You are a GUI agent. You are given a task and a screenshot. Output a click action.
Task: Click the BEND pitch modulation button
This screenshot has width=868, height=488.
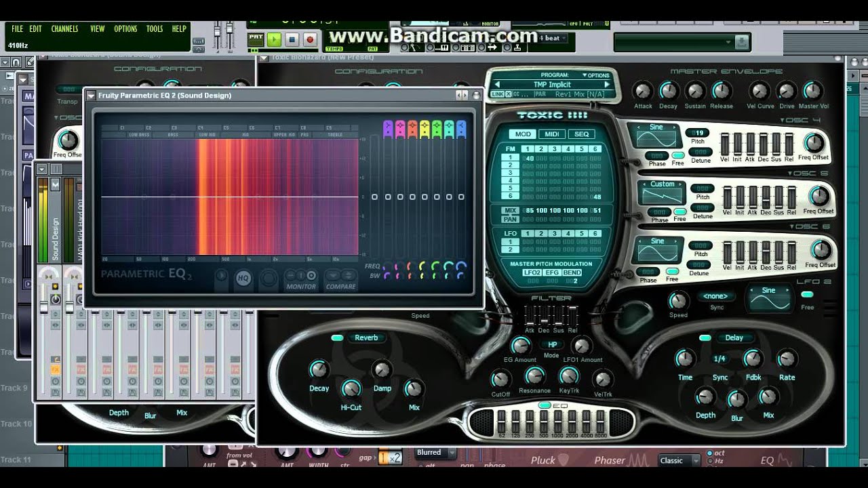click(572, 272)
